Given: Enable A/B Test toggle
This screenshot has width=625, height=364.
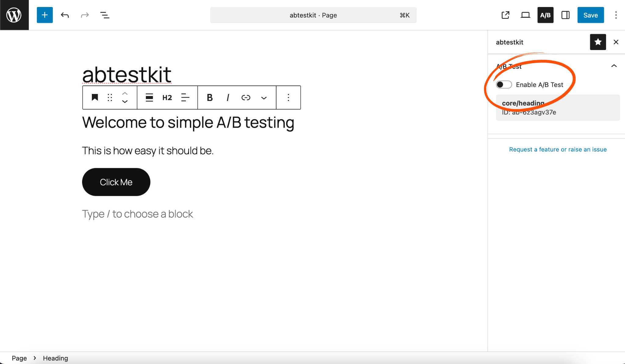Looking at the screenshot, I should point(504,85).
